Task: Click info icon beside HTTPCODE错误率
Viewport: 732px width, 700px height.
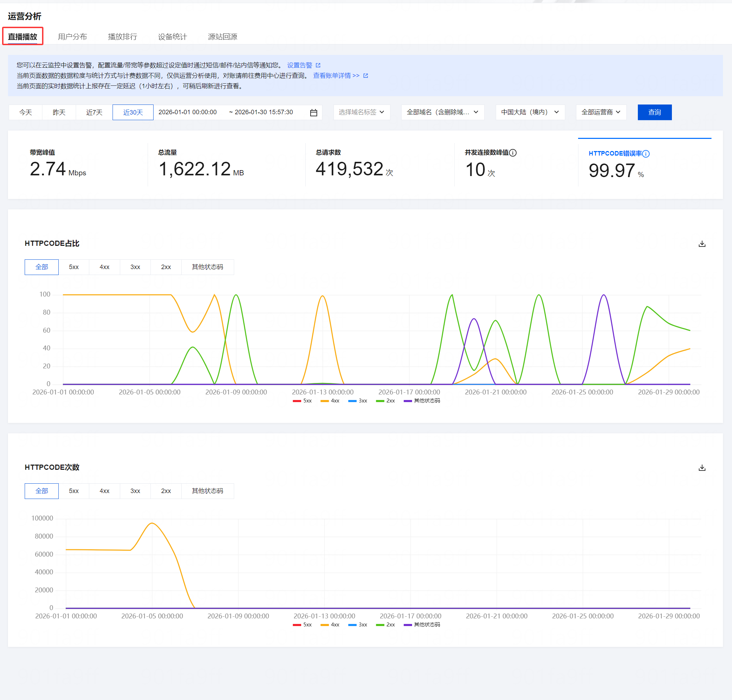Action: pos(646,153)
